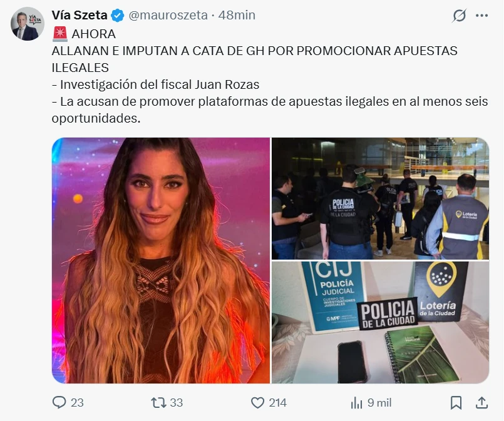Open Vía Szeta profile avatar

point(28,24)
